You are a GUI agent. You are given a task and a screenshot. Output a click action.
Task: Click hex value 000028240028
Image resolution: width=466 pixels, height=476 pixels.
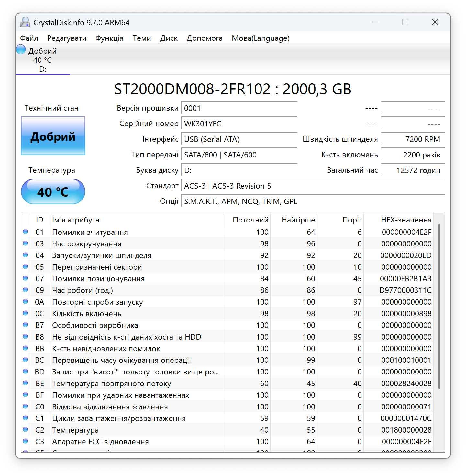coord(406,383)
